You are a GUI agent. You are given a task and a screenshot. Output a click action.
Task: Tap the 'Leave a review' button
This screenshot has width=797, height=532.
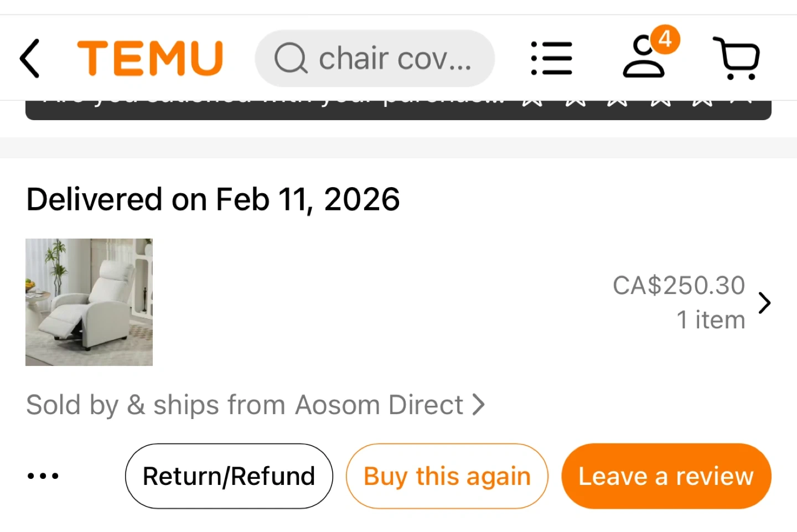point(666,476)
